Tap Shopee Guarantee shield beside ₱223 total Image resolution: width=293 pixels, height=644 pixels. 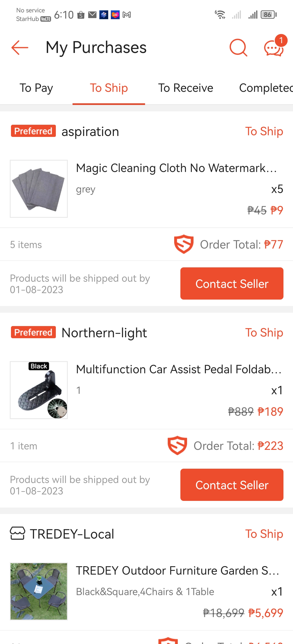[x=177, y=446]
